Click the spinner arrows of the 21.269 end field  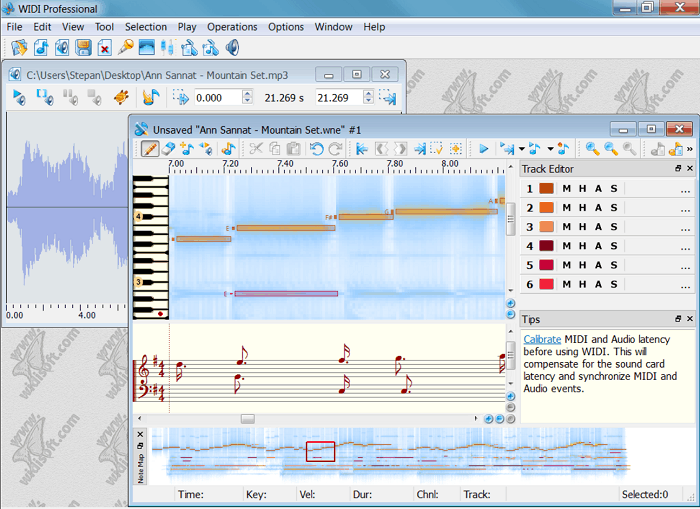pos(368,97)
